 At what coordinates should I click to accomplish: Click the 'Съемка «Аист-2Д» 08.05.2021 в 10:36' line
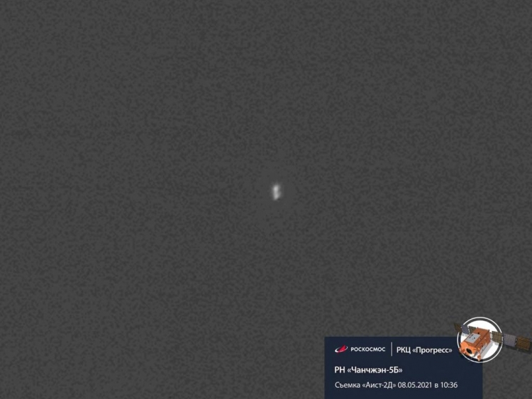point(396,385)
